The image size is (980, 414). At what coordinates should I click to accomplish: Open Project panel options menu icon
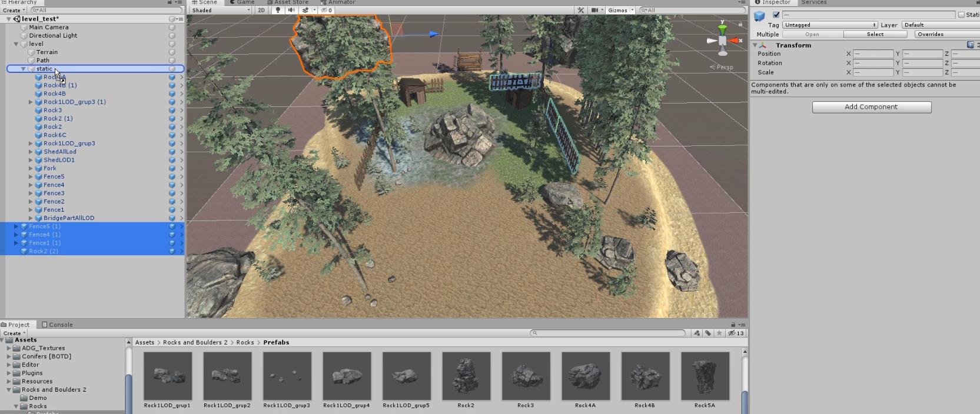(x=743, y=325)
